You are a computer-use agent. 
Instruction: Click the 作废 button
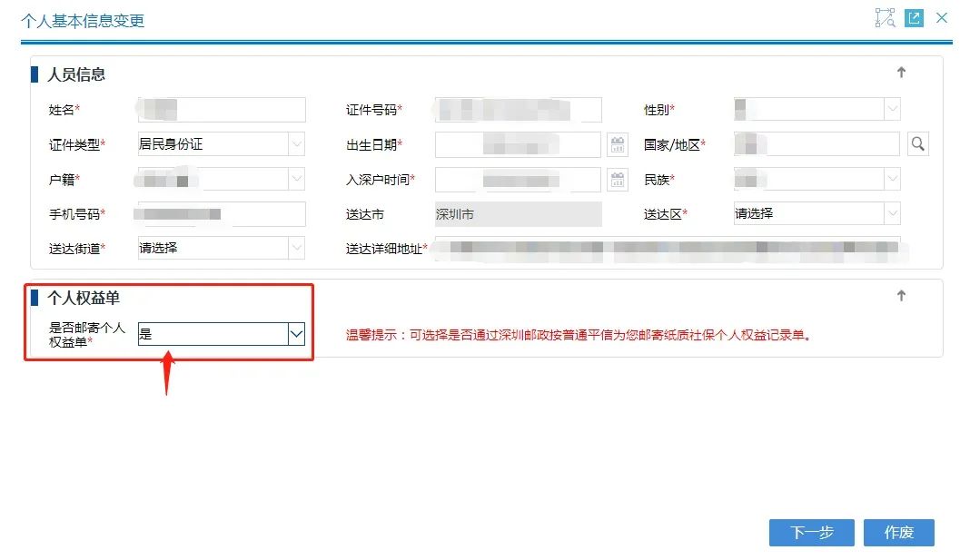pyautogui.click(x=898, y=533)
